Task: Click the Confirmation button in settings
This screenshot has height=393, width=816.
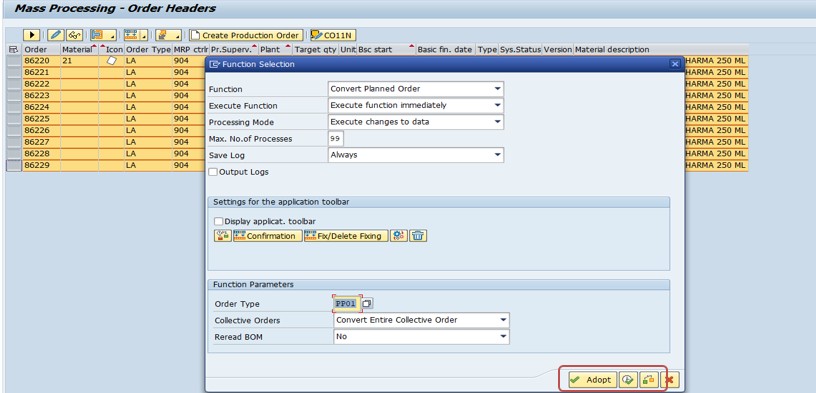Action: pyautogui.click(x=267, y=236)
